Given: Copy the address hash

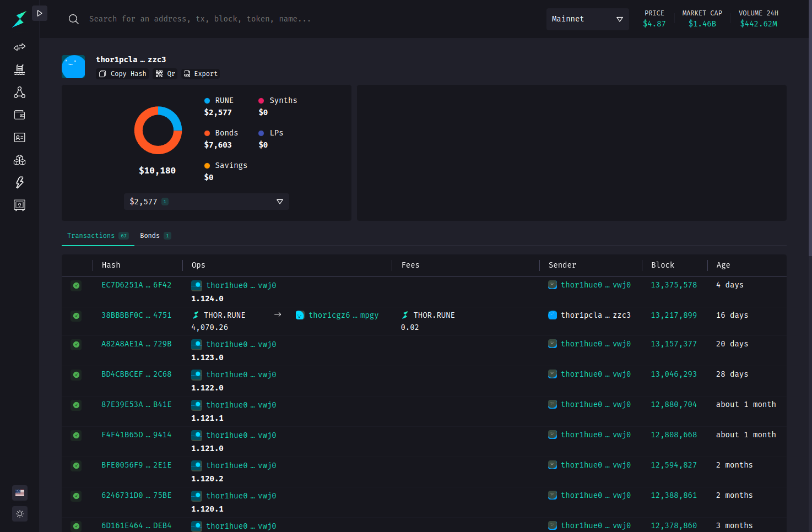Looking at the screenshot, I should [123, 74].
